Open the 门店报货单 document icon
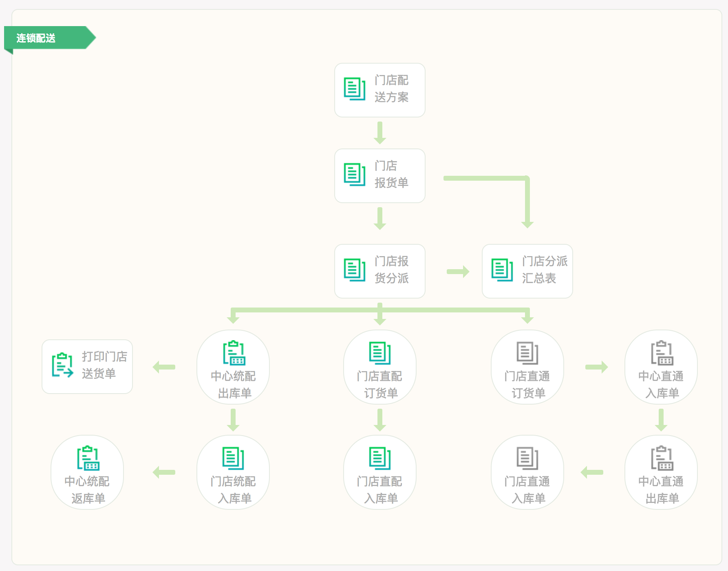 (354, 175)
